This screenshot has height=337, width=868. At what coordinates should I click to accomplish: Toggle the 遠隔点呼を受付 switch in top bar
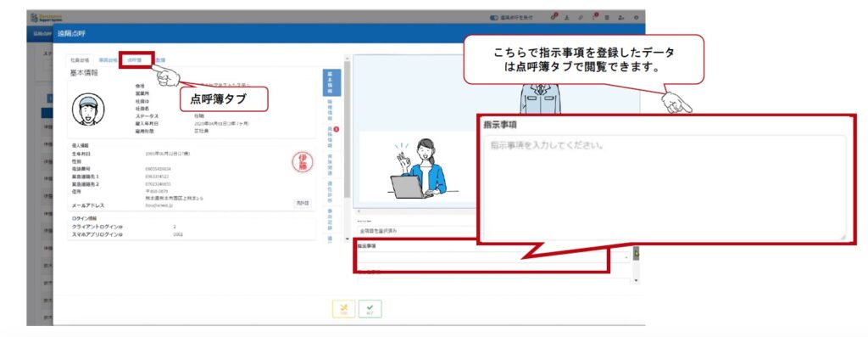(494, 18)
